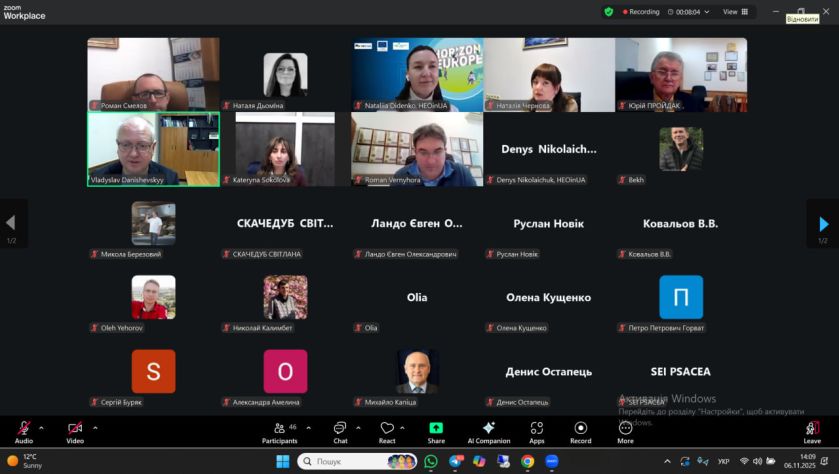Click Микола Березовий's profile picture
Viewport: 839px width, 474px height.
pos(154,223)
